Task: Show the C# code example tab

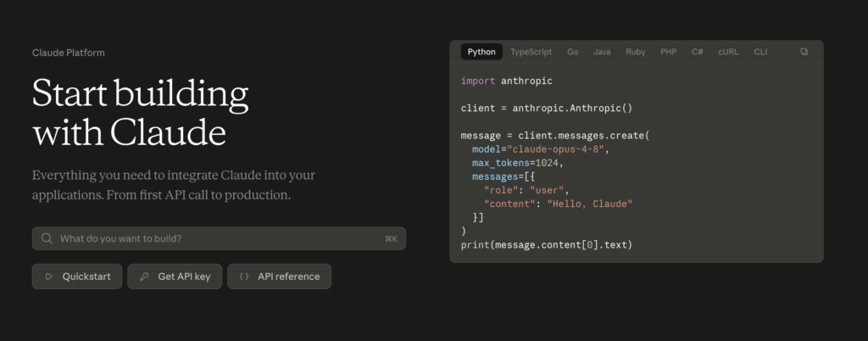Action: [697, 52]
